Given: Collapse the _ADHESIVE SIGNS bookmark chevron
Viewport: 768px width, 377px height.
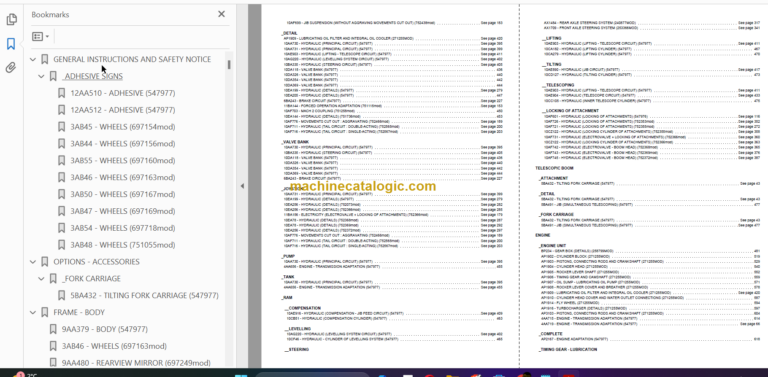Looking at the screenshot, I should point(41,76).
